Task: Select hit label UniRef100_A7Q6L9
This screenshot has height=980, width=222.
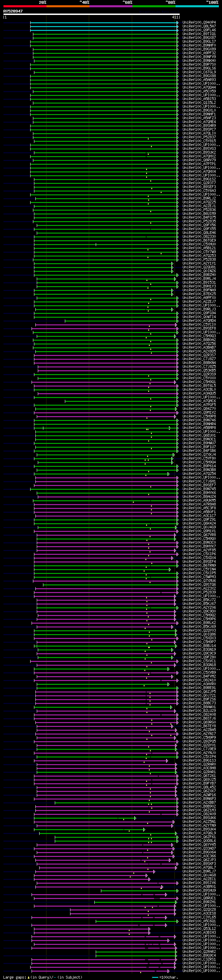Action: click(199, 833)
